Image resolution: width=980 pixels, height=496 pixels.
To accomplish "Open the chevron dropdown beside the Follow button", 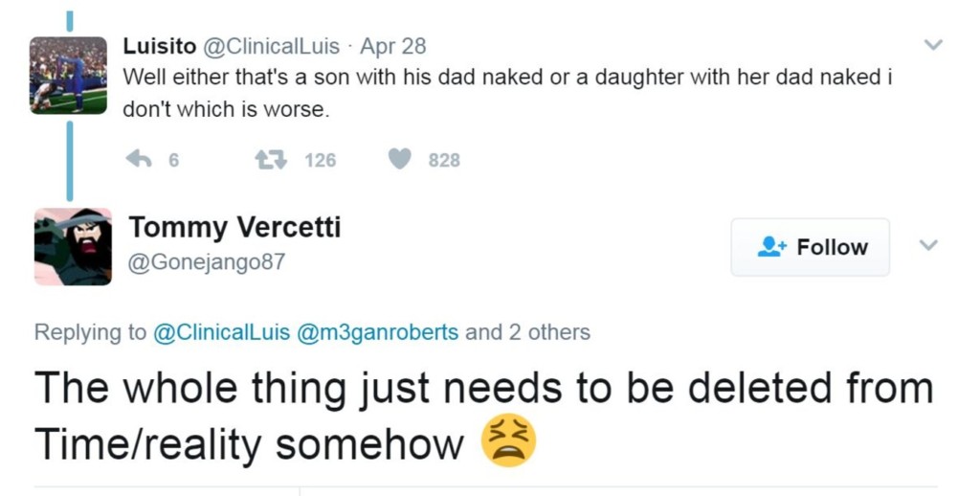I will pyautogui.click(x=926, y=245).
